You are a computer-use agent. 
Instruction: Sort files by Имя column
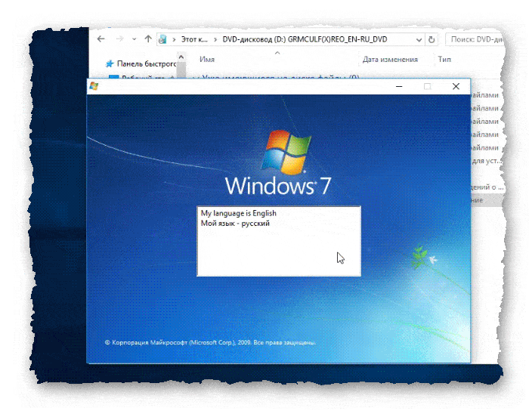[207, 60]
